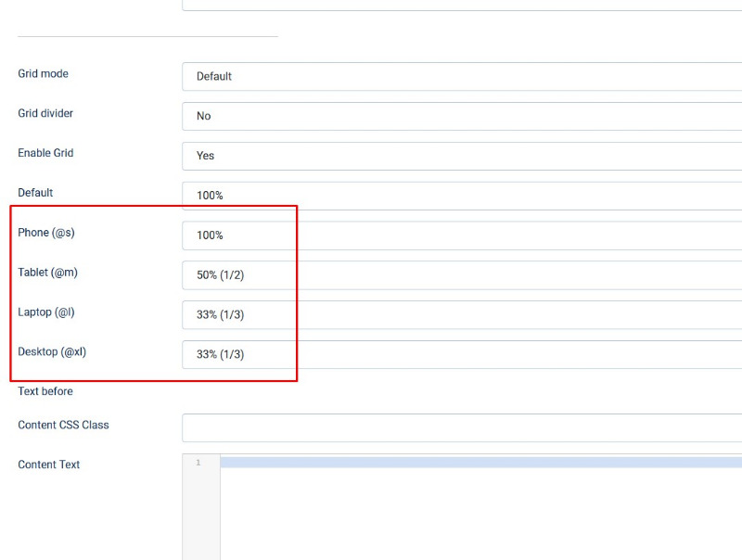The height and width of the screenshot is (560, 742).
Task: Open the Grid mode dropdown
Action: (462, 76)
